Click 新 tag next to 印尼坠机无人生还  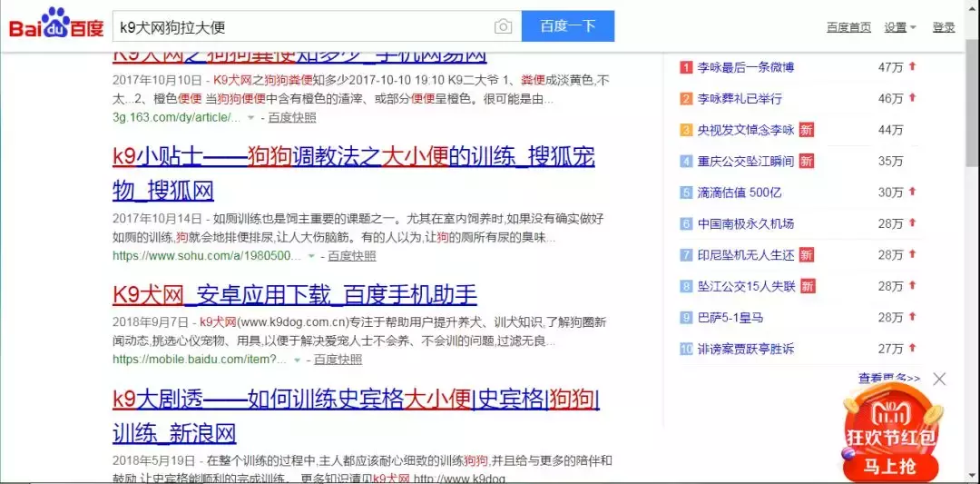click(807, 255)
